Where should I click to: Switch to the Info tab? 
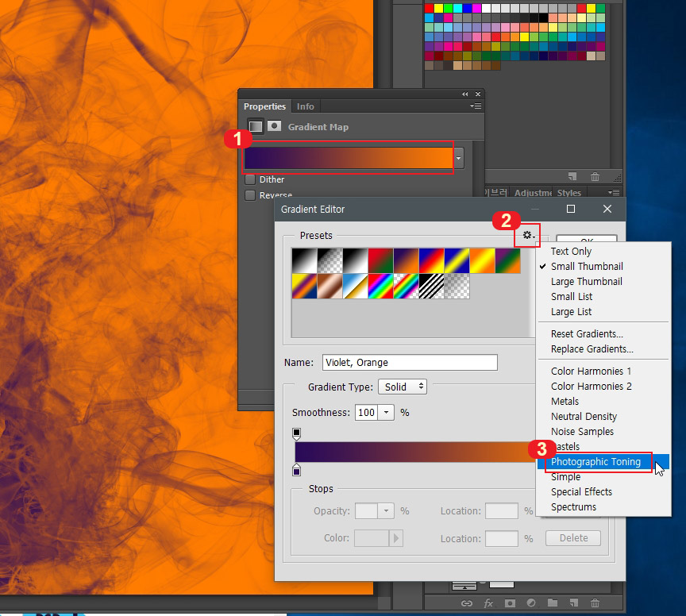[306, 106]
